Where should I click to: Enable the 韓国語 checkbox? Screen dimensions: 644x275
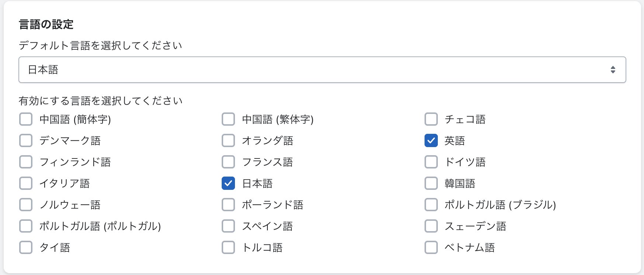[x=431, y=183]
